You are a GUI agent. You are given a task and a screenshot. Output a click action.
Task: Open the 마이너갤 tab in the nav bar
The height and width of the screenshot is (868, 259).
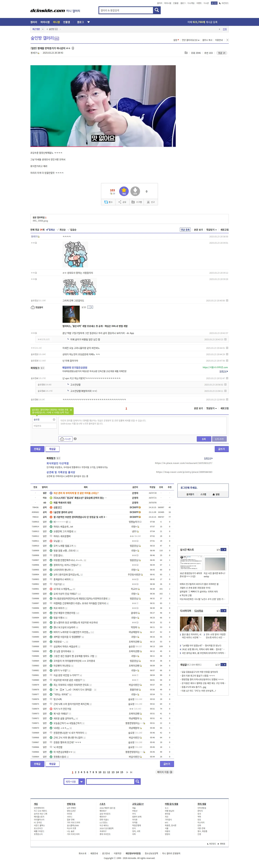pos(45,22)
